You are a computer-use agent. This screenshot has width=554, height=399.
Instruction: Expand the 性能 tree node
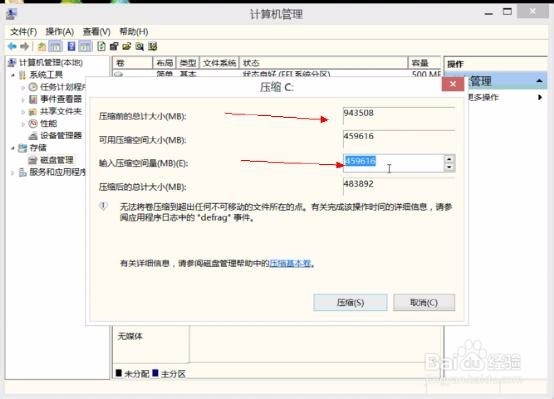(x=23, y=124)
